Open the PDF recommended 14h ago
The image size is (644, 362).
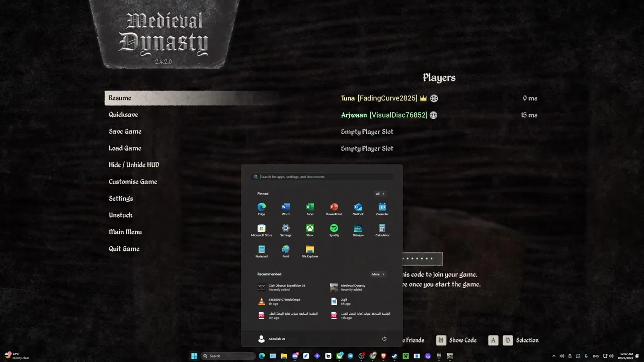click(x=360, y=315)
